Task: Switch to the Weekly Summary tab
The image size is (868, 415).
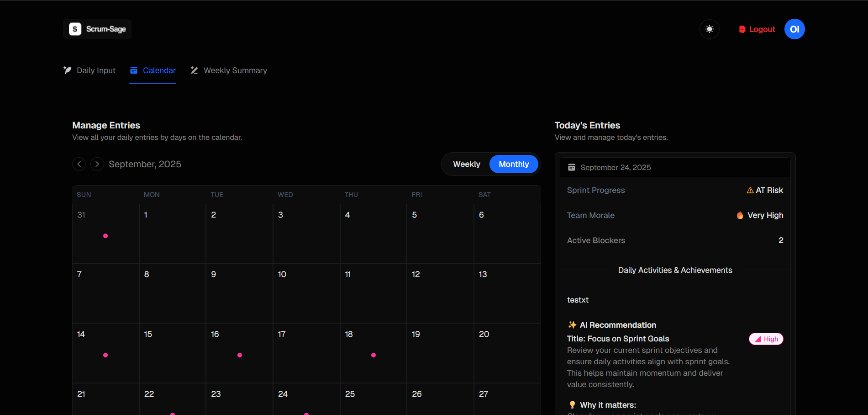Action: tap(229, 70)
